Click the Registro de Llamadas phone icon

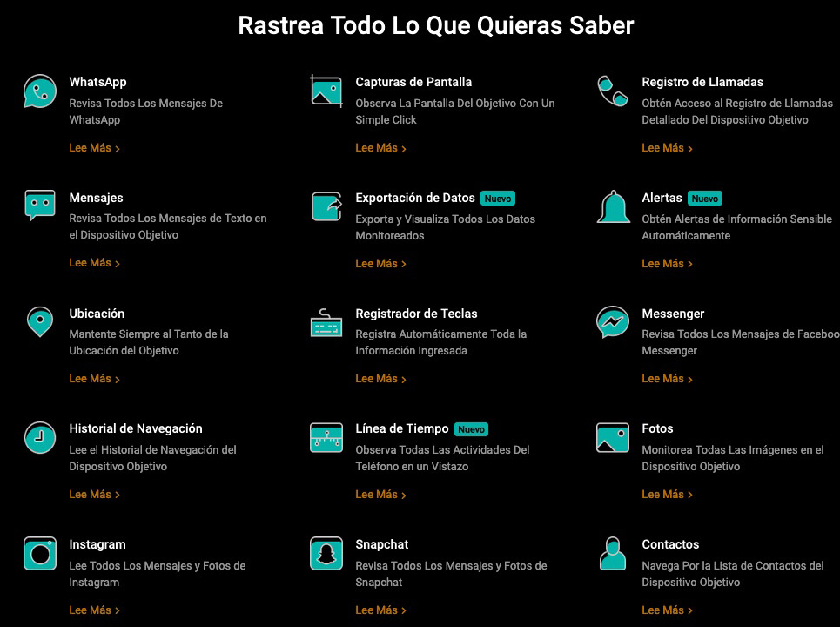(613, 91)
